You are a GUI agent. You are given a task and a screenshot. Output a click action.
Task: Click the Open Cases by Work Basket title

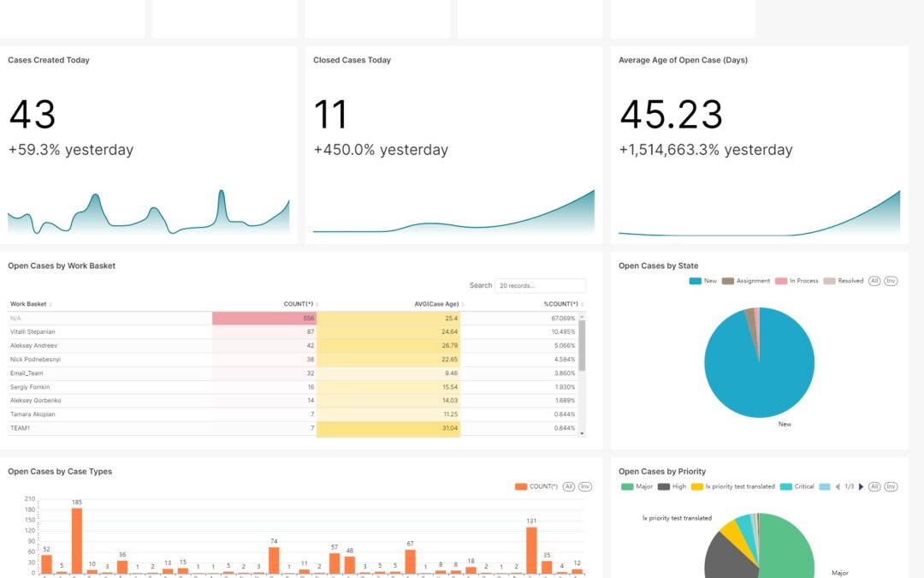point(62,266)
